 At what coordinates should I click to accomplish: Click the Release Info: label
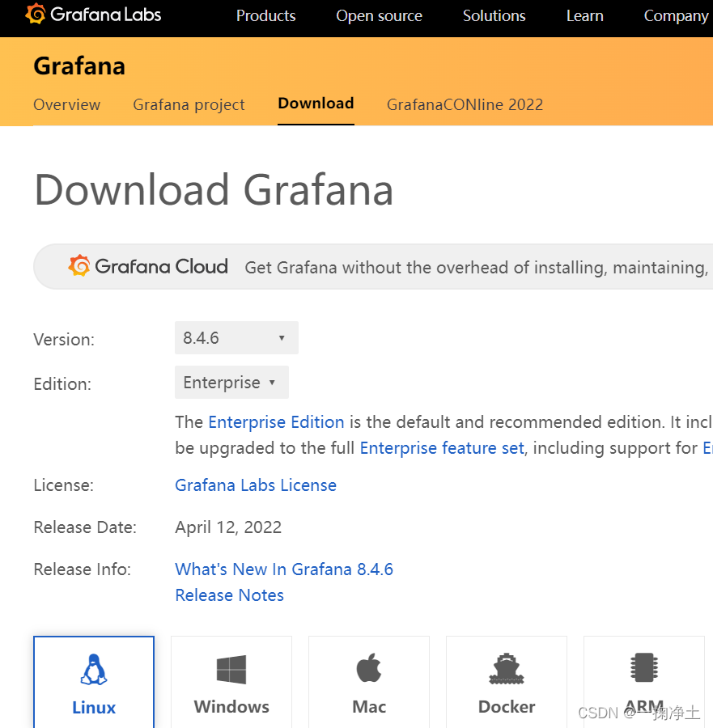(83, 569)
